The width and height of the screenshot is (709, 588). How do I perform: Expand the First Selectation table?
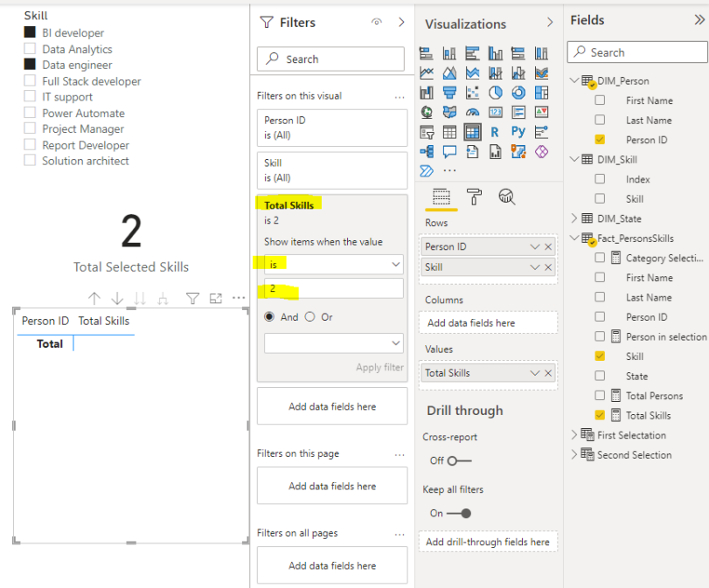pyautogui.click(x=574, y=435)
